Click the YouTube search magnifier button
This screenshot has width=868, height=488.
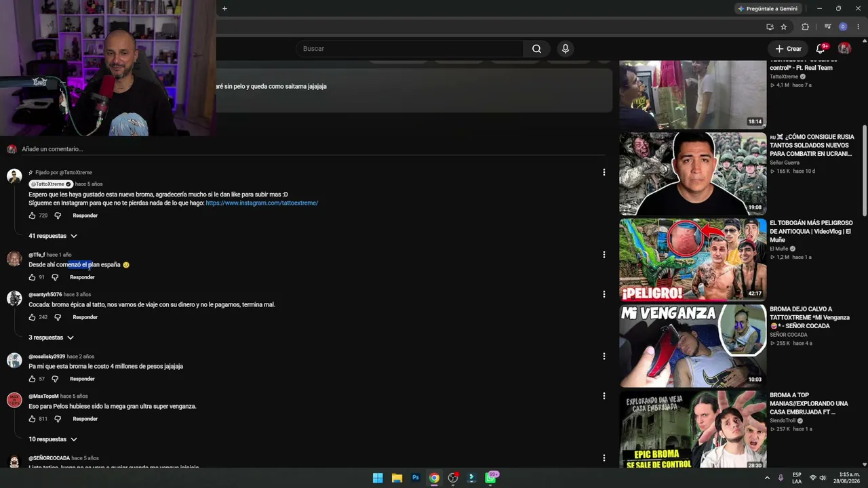536,49
